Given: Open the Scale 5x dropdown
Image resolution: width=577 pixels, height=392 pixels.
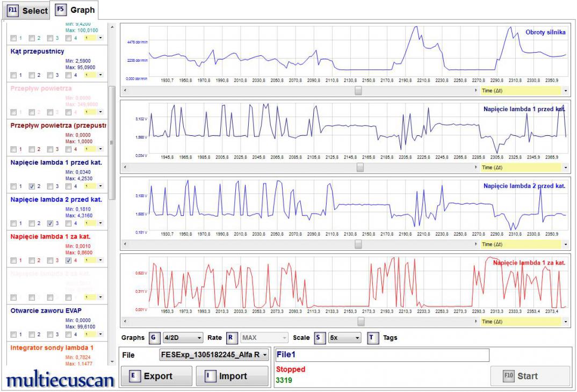Looking at the screenshot, I should point(345,338).
